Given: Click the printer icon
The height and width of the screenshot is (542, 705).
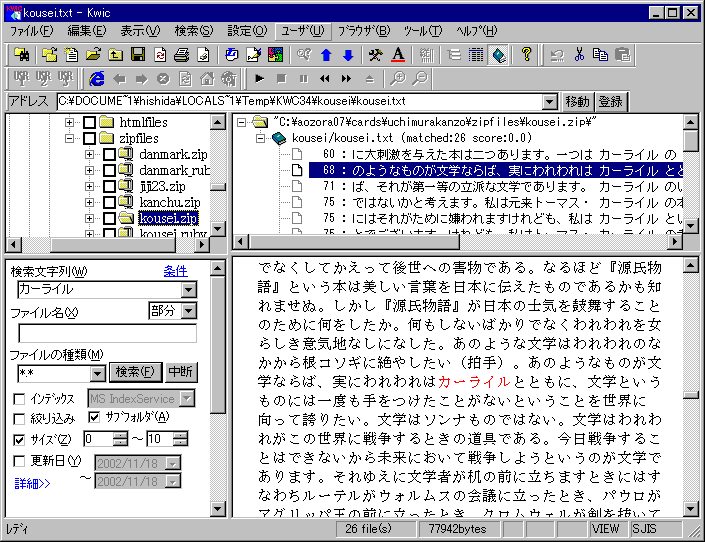Looking at the screenshot, I should (x=182, y=55).
